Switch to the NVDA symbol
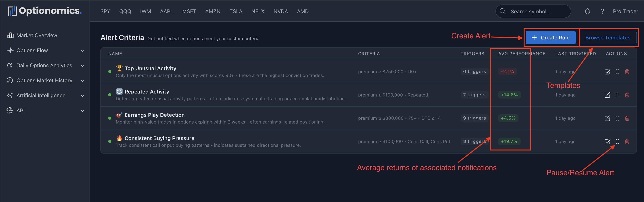This screenshot has width=644, height=202. click(x=280, y=11)
